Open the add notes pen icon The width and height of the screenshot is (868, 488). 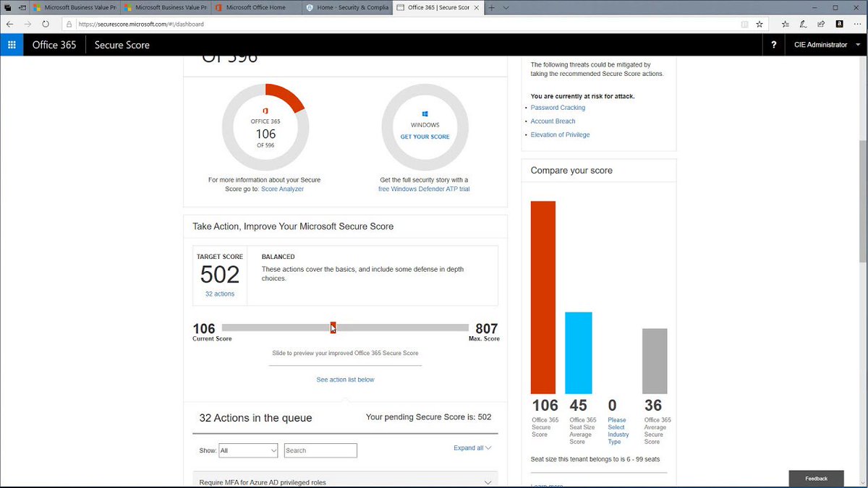804,24
